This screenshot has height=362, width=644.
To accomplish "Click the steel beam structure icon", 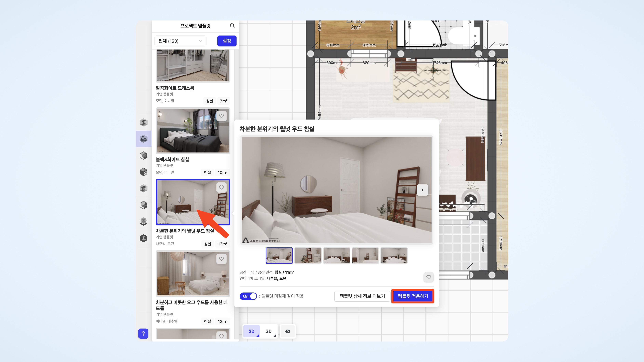I will [144, 122].
